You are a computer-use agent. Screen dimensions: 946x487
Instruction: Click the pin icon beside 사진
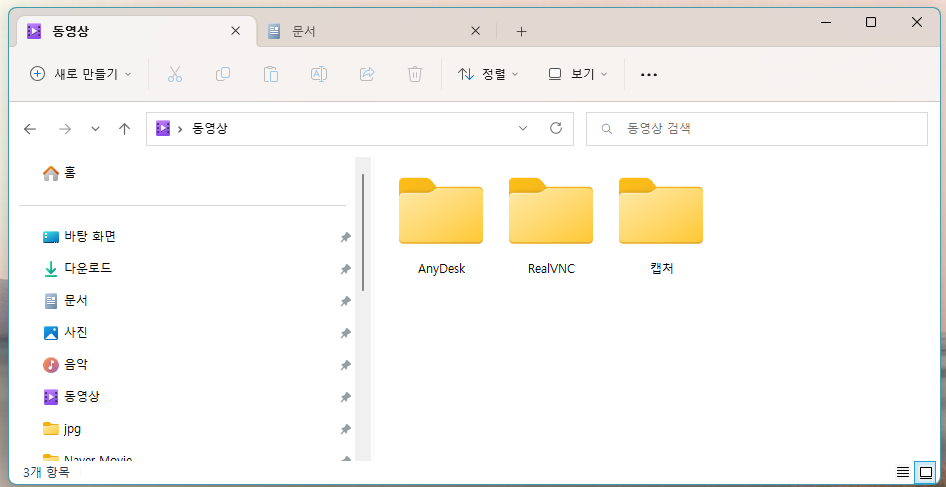[345, 333]
